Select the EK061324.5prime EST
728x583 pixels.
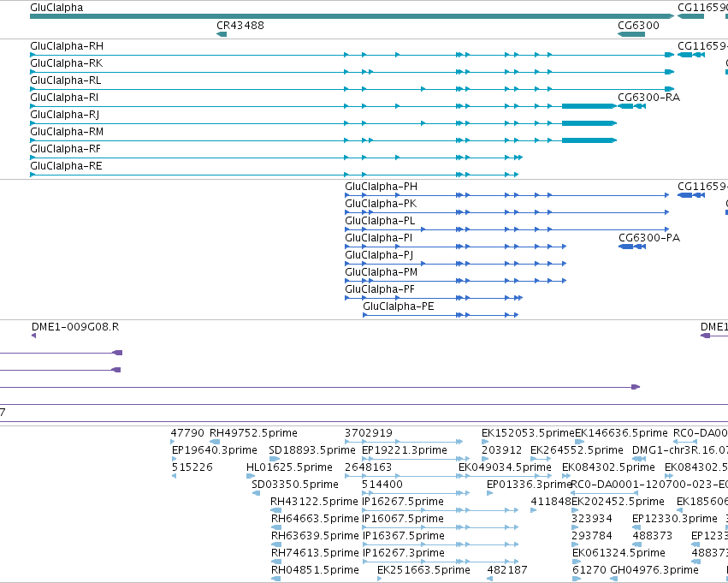[x=619, y=554]
